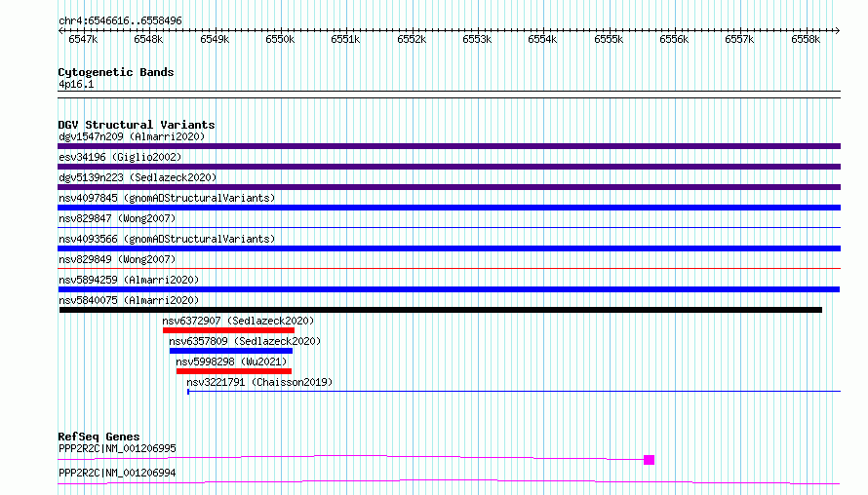Click the Cytogenetic Bands track title
The height and width of the screenshot is (495, 868).
[x=116, y=72]
